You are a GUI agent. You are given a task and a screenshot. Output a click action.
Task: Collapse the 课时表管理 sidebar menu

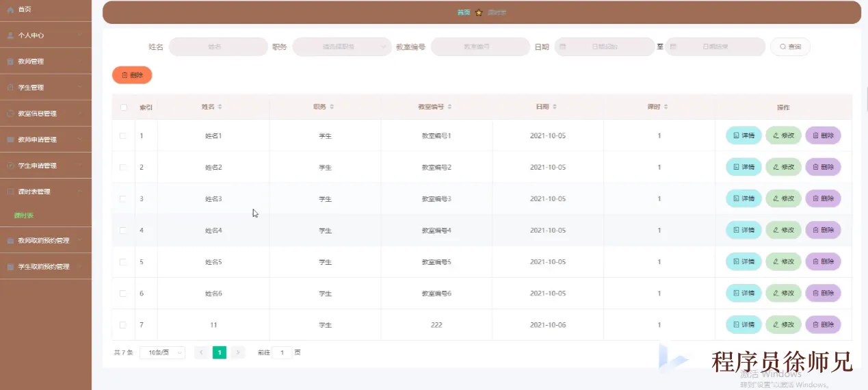(46, 192)
